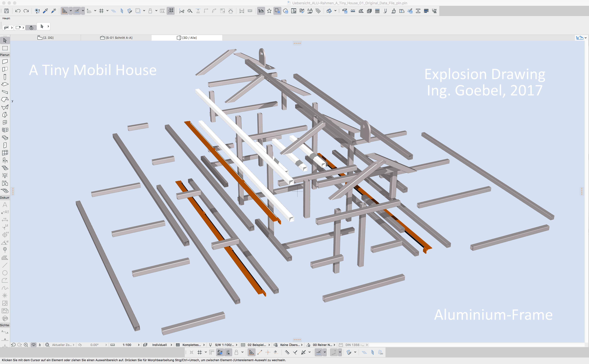This screenshot has height=364, width=589.
Task: Select the Text tool in toolbox
Action: click(5, 205)
